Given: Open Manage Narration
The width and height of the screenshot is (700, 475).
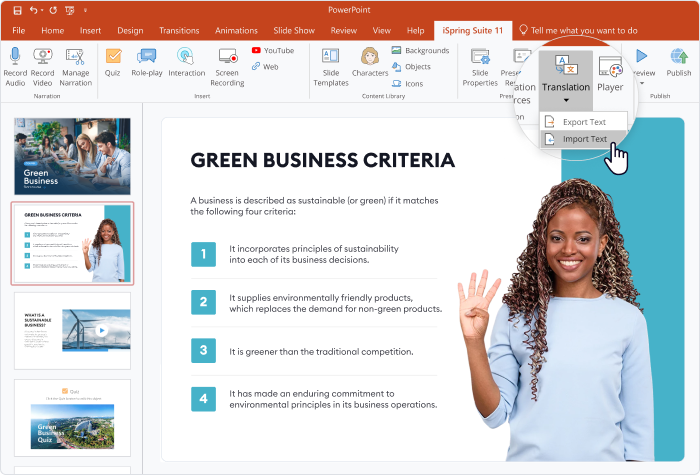Looking at the screenshot, I should point(75,67).
